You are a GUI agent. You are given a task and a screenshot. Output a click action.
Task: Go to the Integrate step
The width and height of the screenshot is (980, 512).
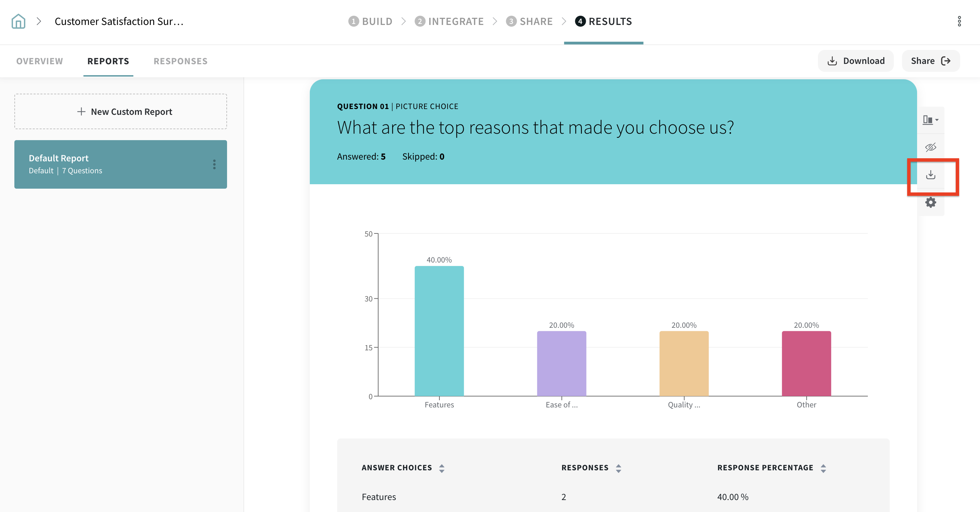coord(449,21)
